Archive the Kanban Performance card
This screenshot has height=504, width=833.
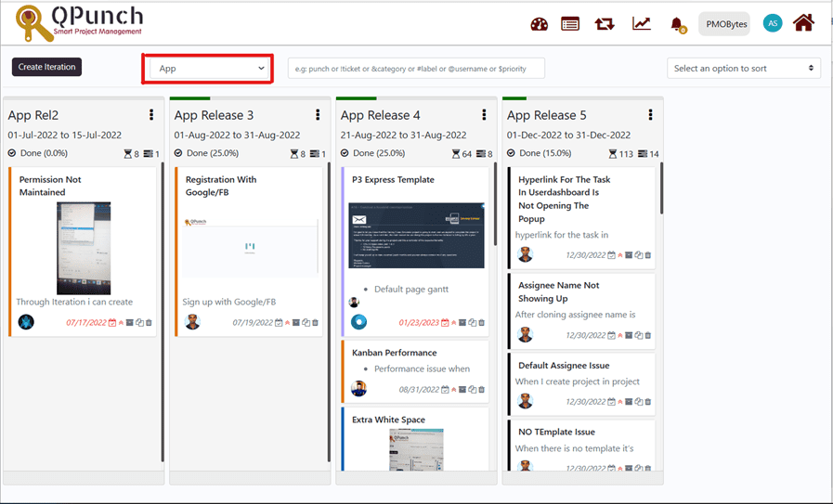pos(462,390)
